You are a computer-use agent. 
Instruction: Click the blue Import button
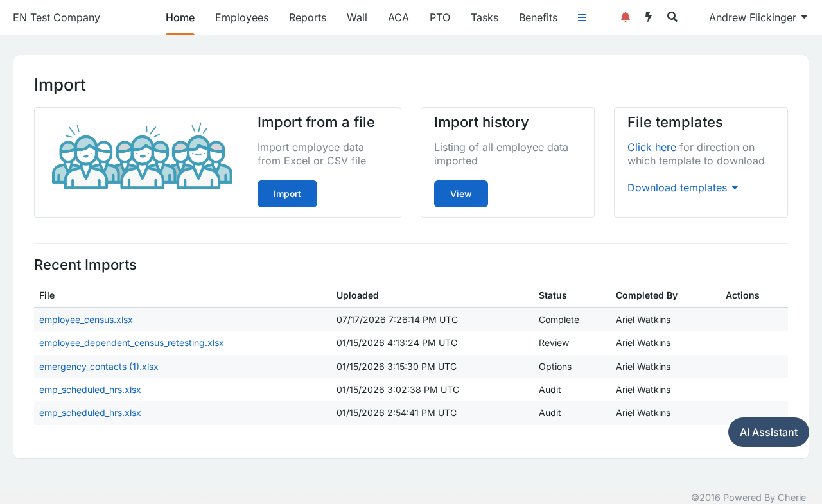pyautogui.click(x=287, y=194)
